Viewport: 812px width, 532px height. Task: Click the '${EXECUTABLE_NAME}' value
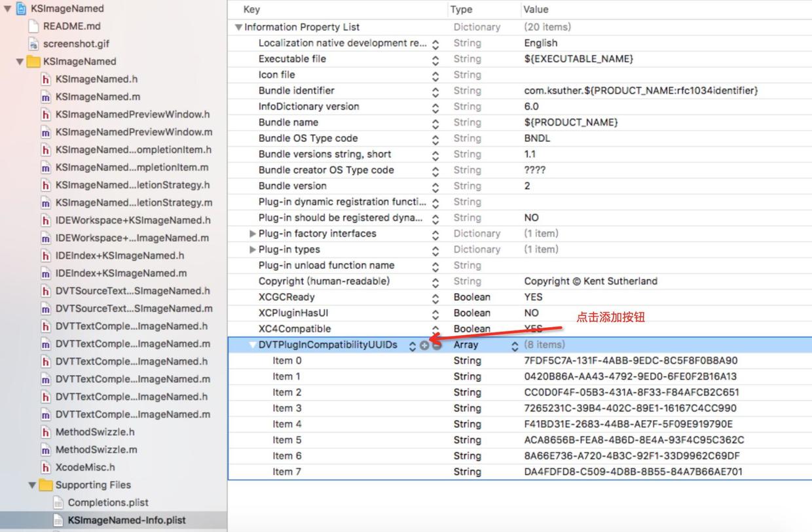tap(579, 59)
